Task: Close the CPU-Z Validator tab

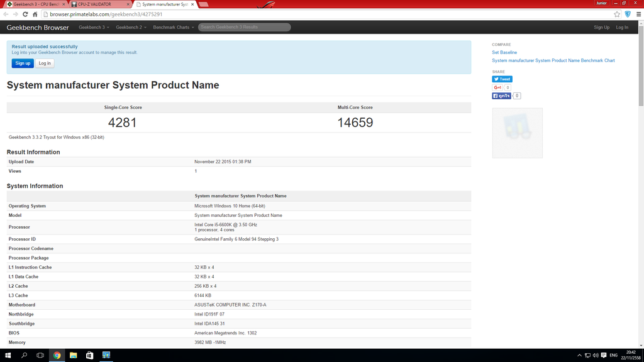Action: pyautogui.click(x=128, y=4)
